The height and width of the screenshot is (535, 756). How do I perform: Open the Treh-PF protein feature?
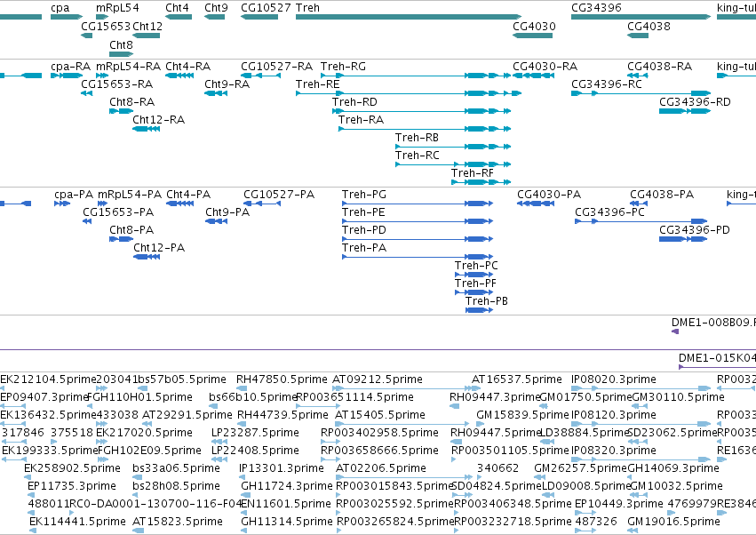pos(474,292)
